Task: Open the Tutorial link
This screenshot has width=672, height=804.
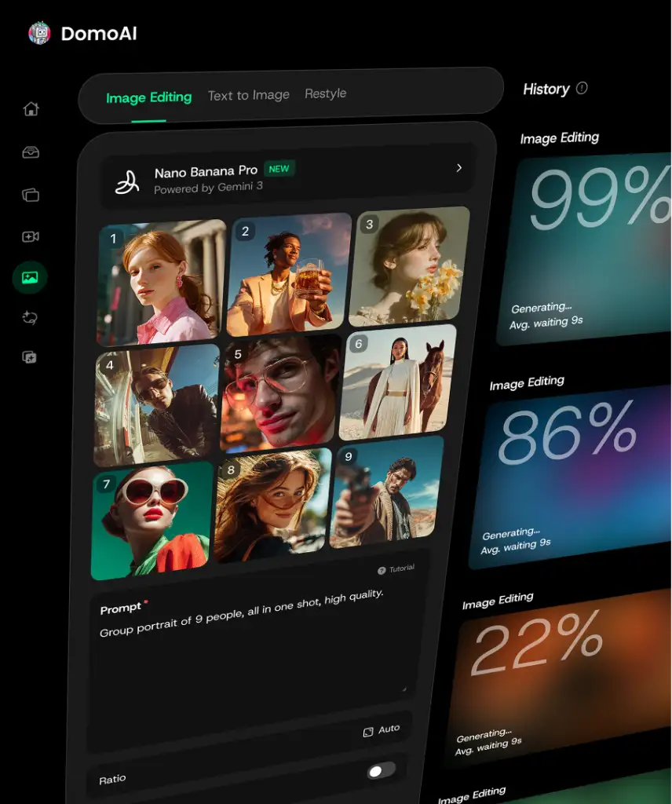Action: [396, 569]
